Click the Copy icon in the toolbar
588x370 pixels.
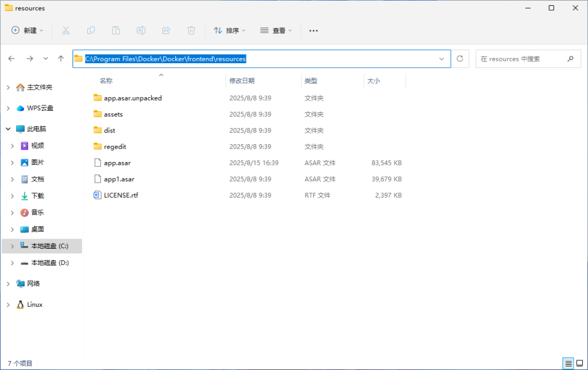(x=91, y=30)
